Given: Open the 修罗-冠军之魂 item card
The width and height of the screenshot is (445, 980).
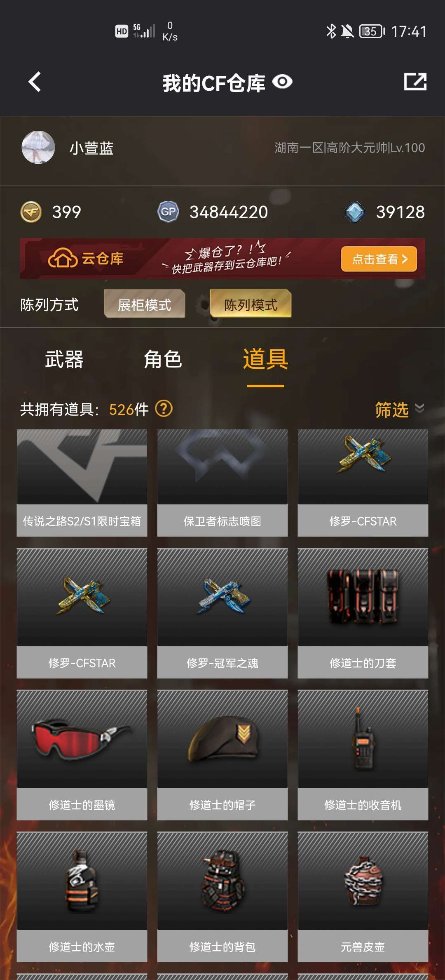Looking at the screenshot, I should [222, 613].
